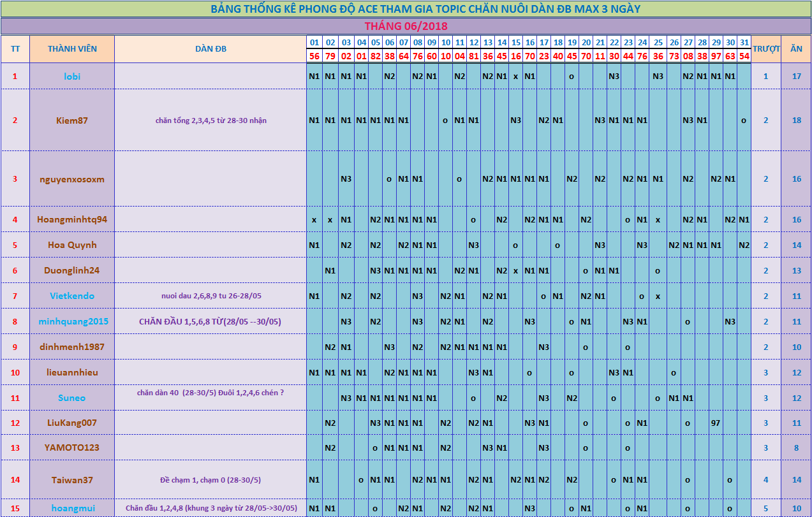Viewport: 812px width, 517px height.
Task: Click the 'Đề chạm 1, chạm 0' note cell
Action: tap(210, 480)
